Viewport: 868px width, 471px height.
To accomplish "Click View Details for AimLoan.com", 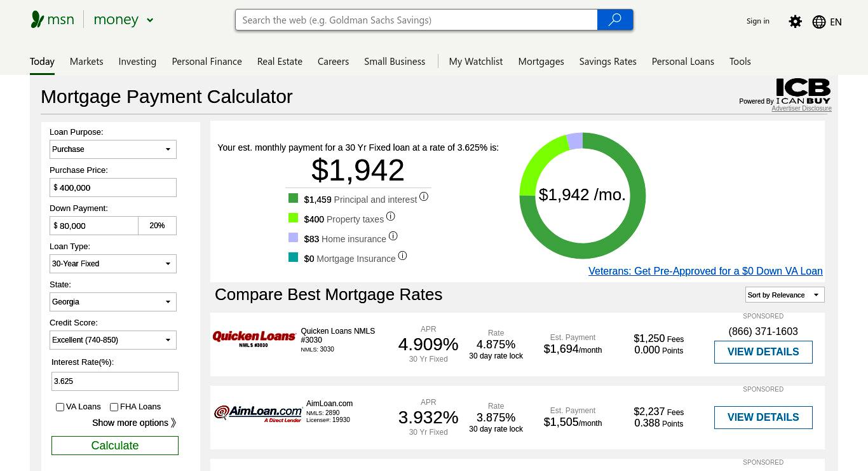I will 763,418.
